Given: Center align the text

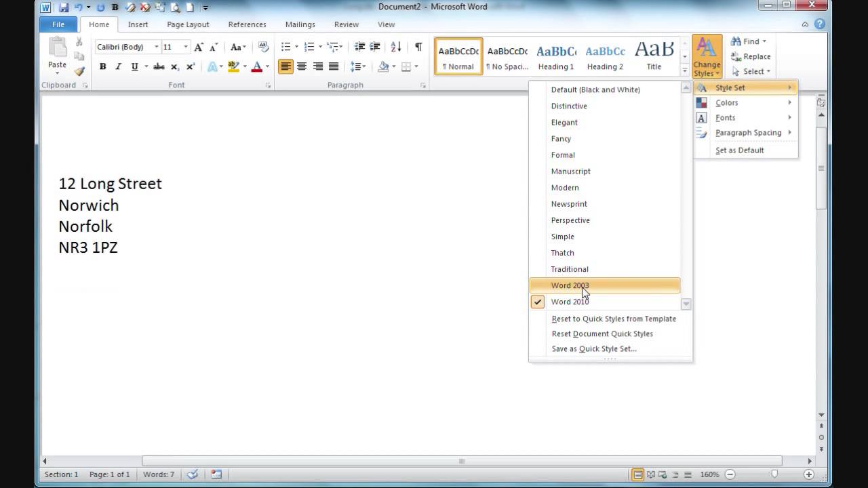Looking at the screenshot, I should 302,66.
